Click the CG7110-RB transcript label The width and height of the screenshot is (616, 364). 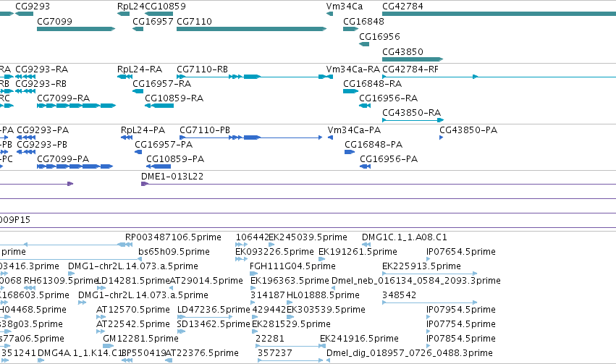203,69
